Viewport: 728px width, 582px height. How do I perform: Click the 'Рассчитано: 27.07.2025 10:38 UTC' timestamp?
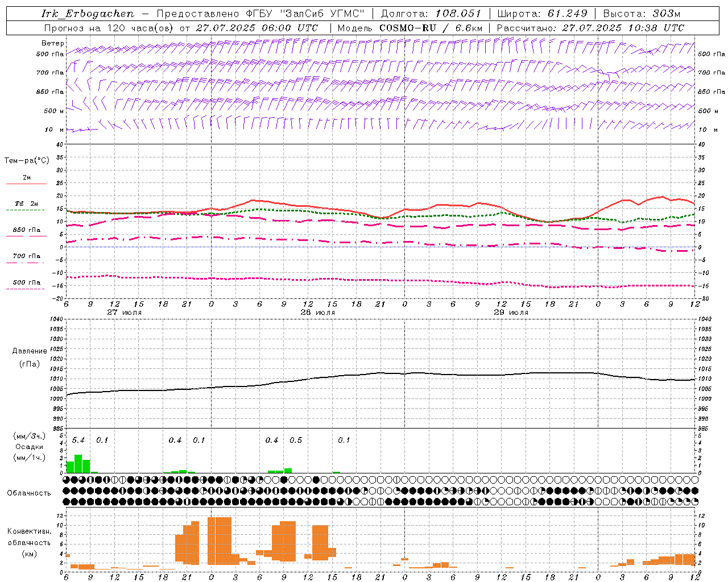click(590, 28)
